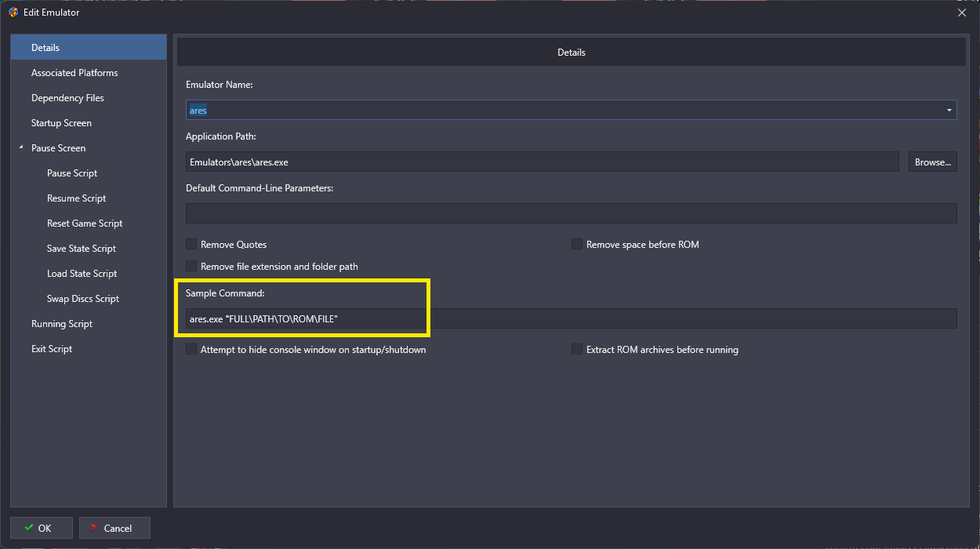Check Remove file extension and folder path

tap(191, 267)
